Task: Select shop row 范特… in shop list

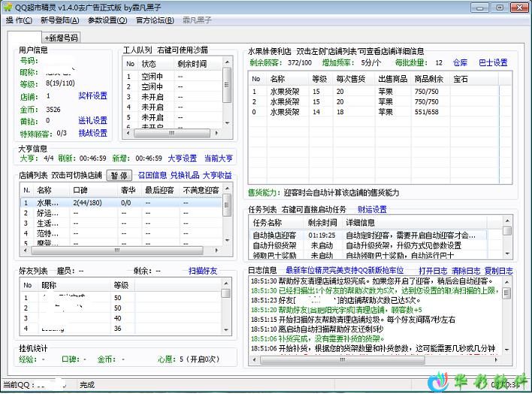Action: (122, 234)
